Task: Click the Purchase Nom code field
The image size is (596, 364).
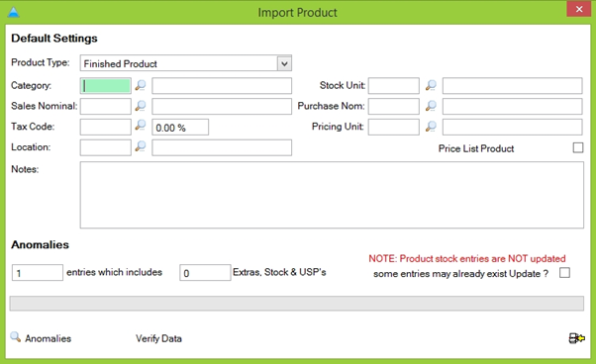Action: pyautogui.click(x=394, y=106)
